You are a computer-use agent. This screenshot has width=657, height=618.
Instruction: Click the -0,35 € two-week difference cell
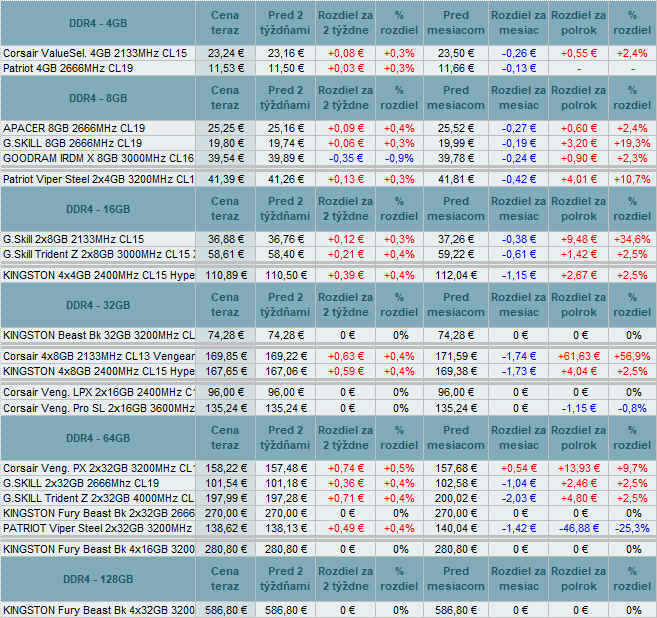click(x=346, y=158)
